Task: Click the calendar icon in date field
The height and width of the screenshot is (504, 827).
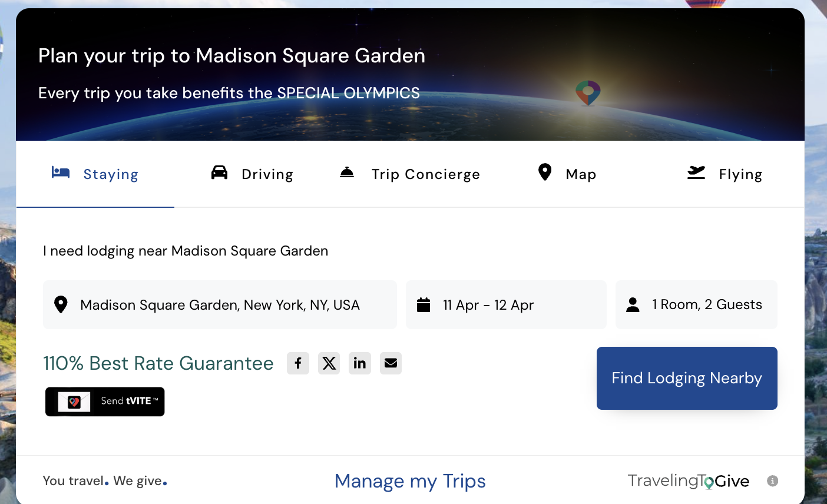Action: click(x=424, y=304)
